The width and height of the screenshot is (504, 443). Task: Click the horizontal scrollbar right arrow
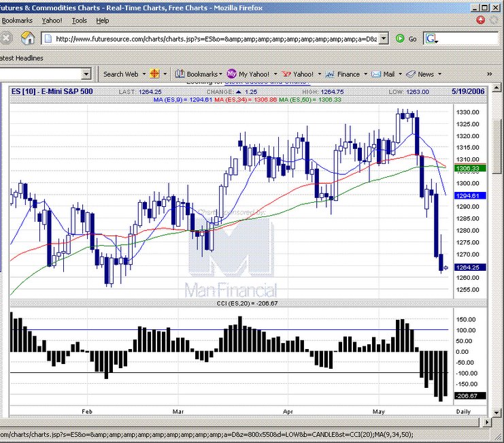point(487,422)
